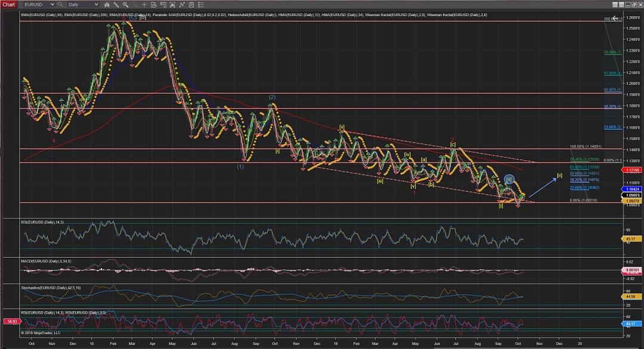Viewport: 644px width, 349px height.
Task: Select the 100.00% (1.14091) Fibonacci label
Action: (586, 146)
